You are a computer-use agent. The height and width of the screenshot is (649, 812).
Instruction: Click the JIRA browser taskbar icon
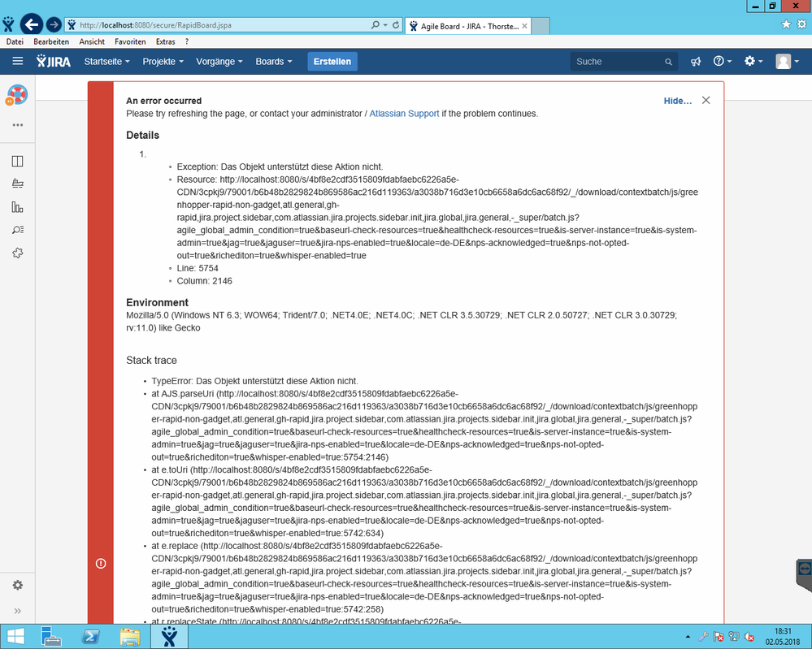169,636
